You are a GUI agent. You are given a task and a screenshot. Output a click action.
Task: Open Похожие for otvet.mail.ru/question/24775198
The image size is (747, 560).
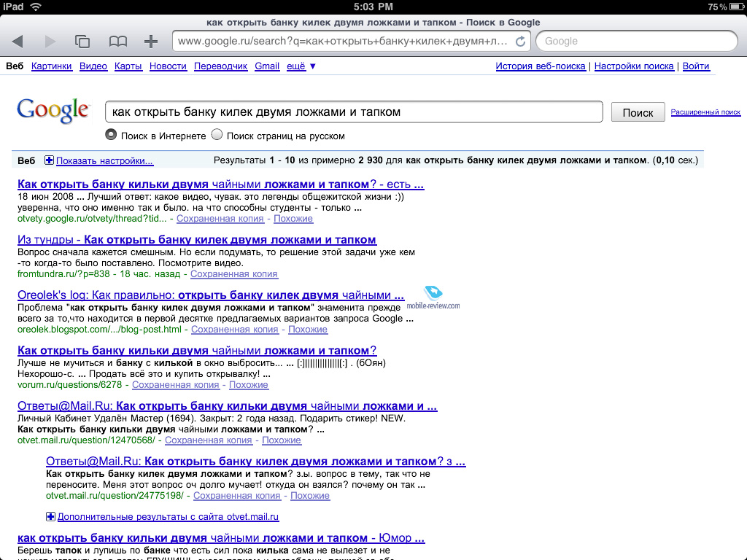coord(309,495)
